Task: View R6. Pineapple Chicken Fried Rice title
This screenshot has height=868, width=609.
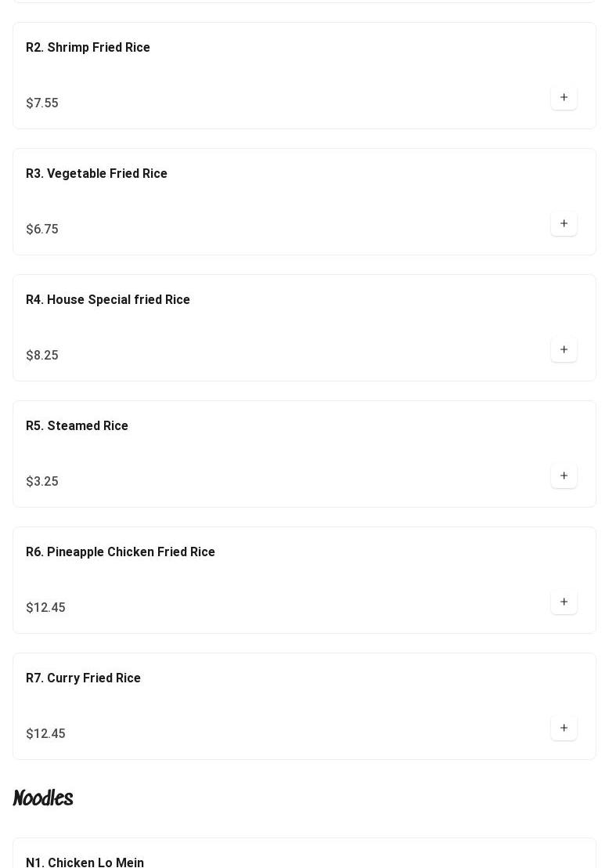Action: (121, 552)
